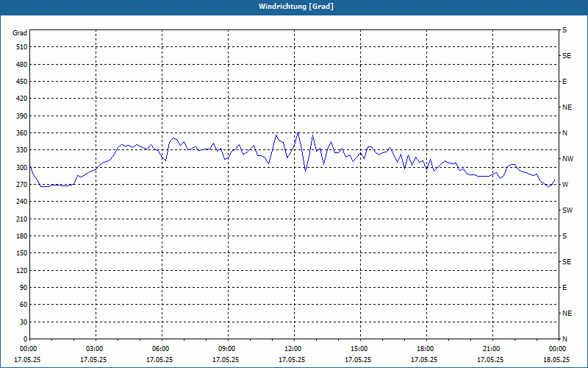The height and width of the screenshot is (368, 588).
Task: Click the 17.05.25 date under 21:00
Action: click(490, 359)
